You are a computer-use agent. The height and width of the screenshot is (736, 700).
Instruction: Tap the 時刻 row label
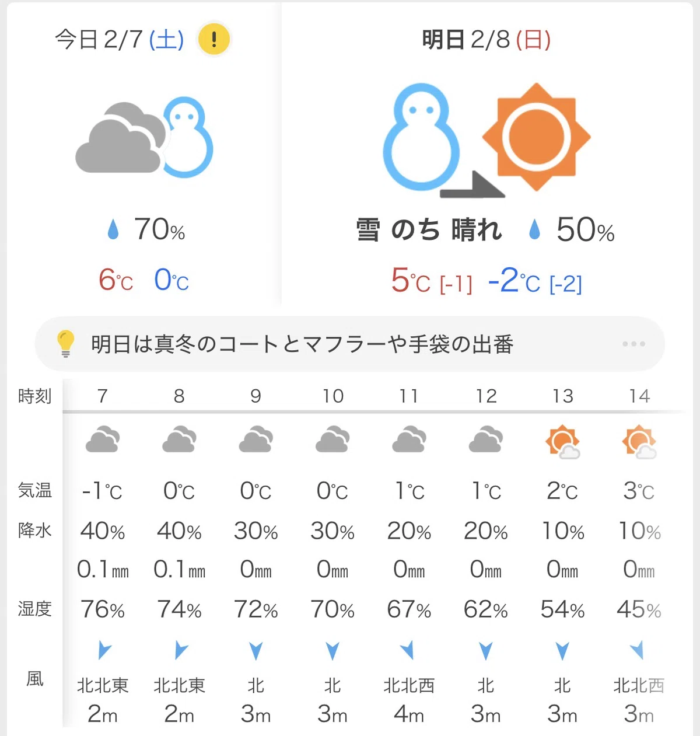pyautogui.click(x=34, y=396)
